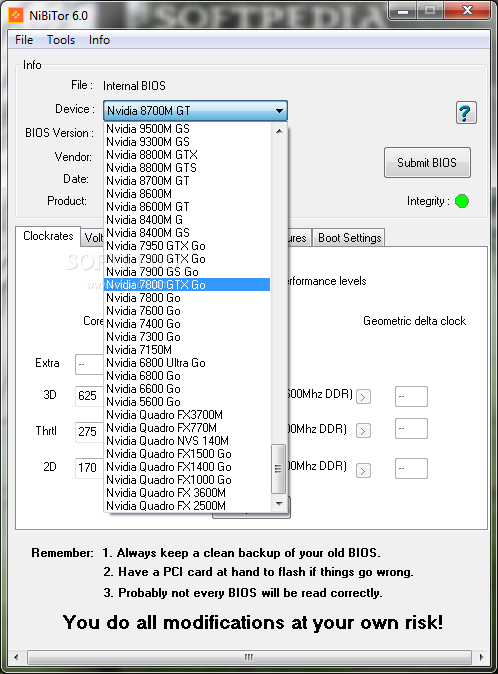Viewport: 498px width, 674px height.
Task: Pick Nvidia Quadro FX770M
Action: click(187, 428)
